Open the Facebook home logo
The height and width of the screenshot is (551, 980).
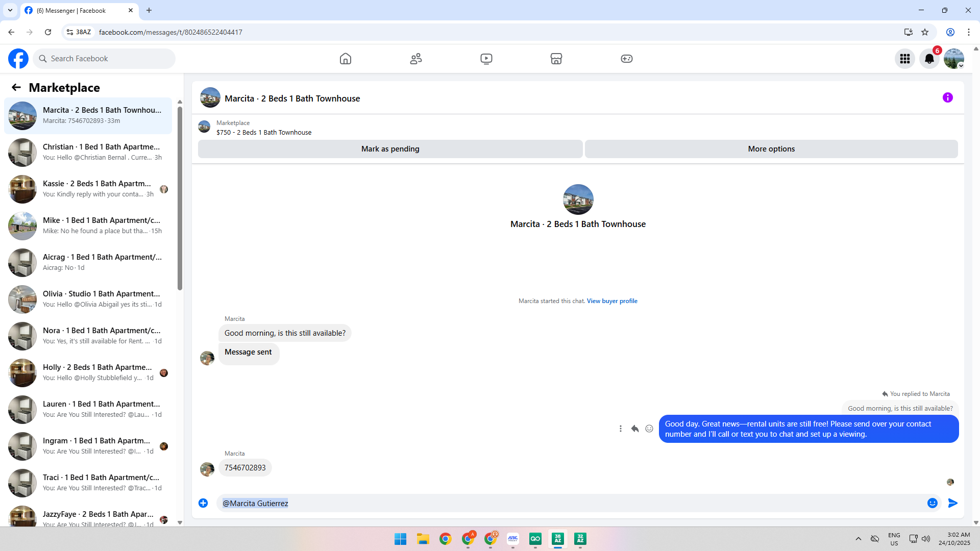(18, 59)
